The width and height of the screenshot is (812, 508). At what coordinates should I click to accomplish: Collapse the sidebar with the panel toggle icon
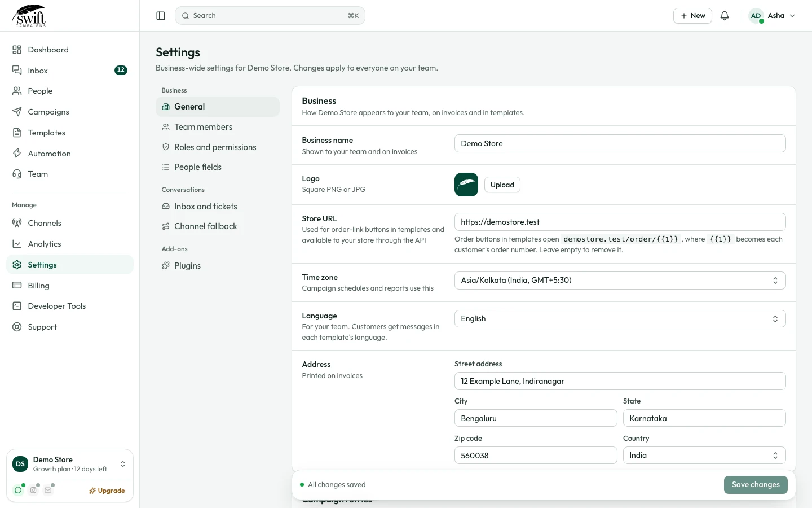coord(161,16)
